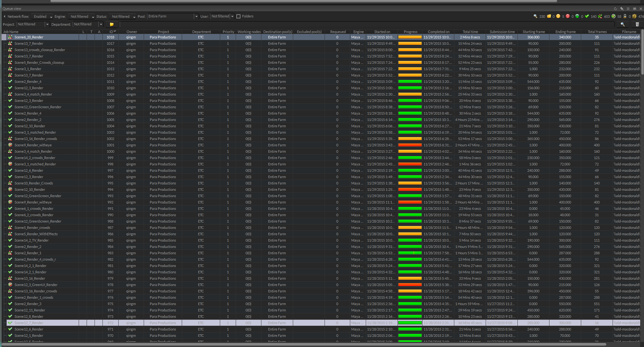The height and width of the screenshot is (347, 644).
Task: Open the Project filter dropdown
Action: pos(33,24)
